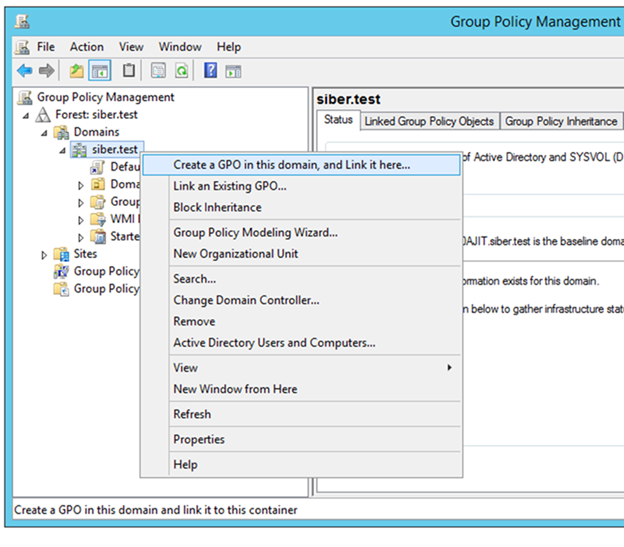Choose Help in context menu
The height and width of the screenshot is (547, 624).
pyautogui.click(x=301, y=464)
